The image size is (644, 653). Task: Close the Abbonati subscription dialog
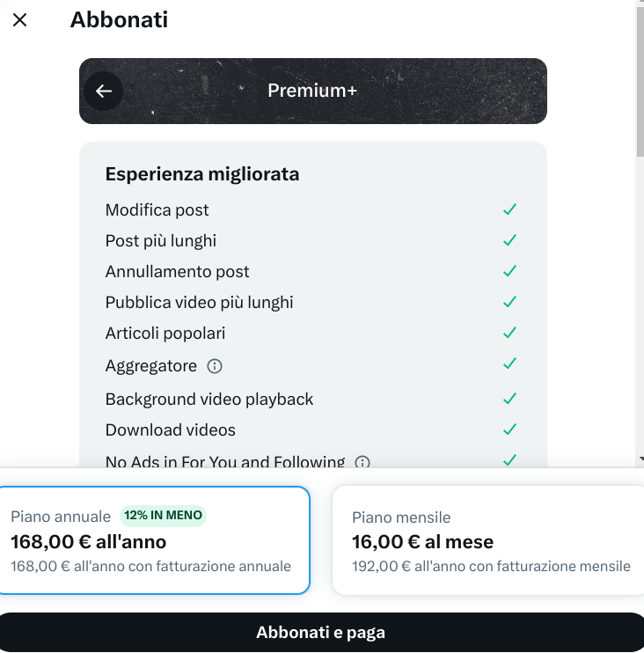point(20,19)
